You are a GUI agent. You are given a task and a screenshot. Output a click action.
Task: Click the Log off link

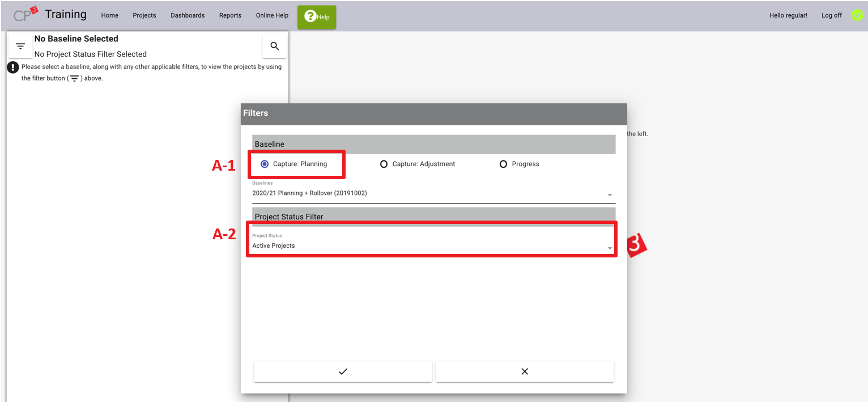tap(831, 15)
